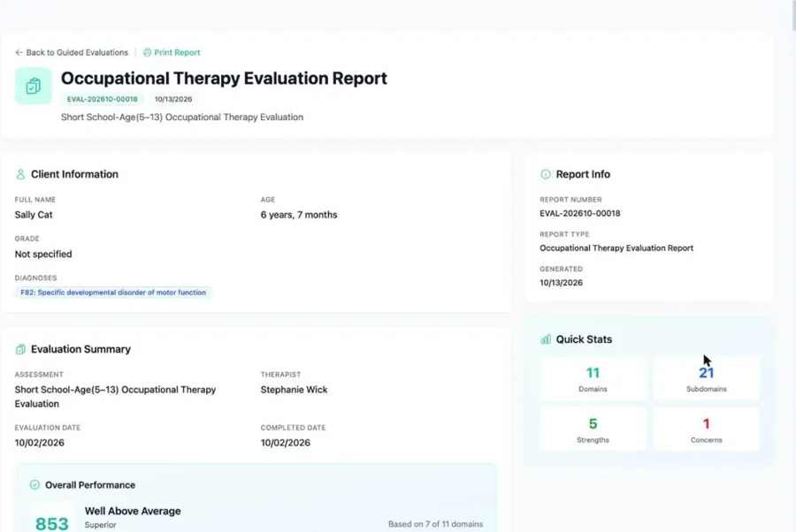Click the age value 6 years, 7 months
The height and width of the screenshot is (532, 796).
pos(299,215)
